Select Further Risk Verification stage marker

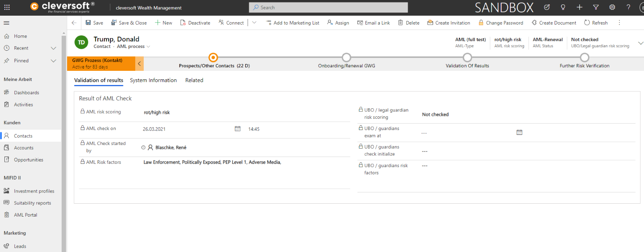584,58
